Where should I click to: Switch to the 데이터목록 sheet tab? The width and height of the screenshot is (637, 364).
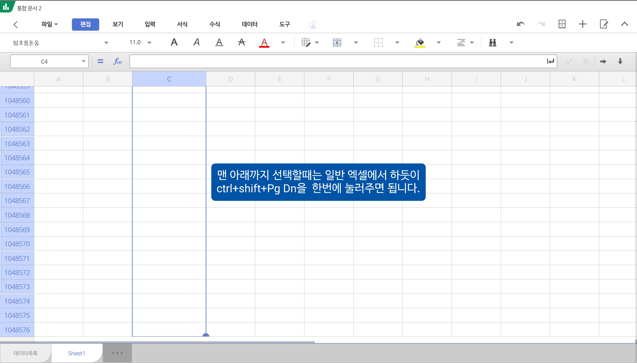25,353
